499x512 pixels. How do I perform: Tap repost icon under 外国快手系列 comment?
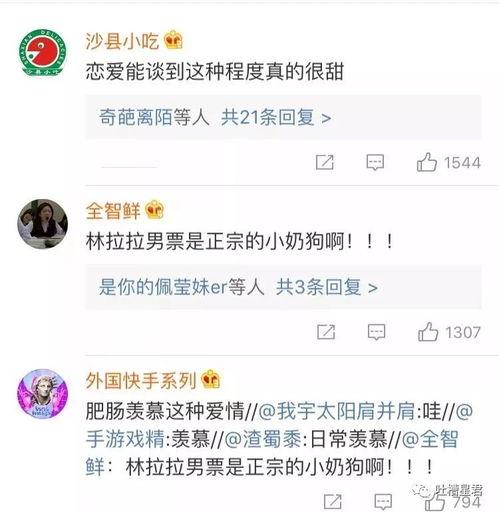(333, 501)
